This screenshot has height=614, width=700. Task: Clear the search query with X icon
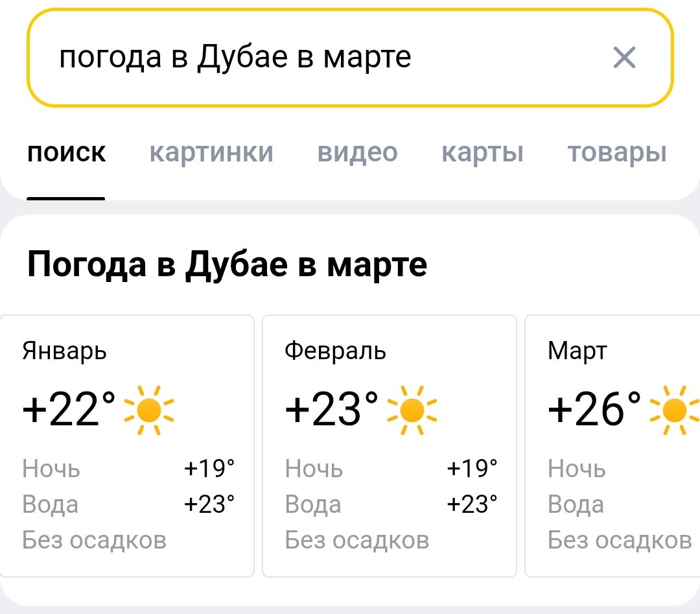click(x=624, y=58)
